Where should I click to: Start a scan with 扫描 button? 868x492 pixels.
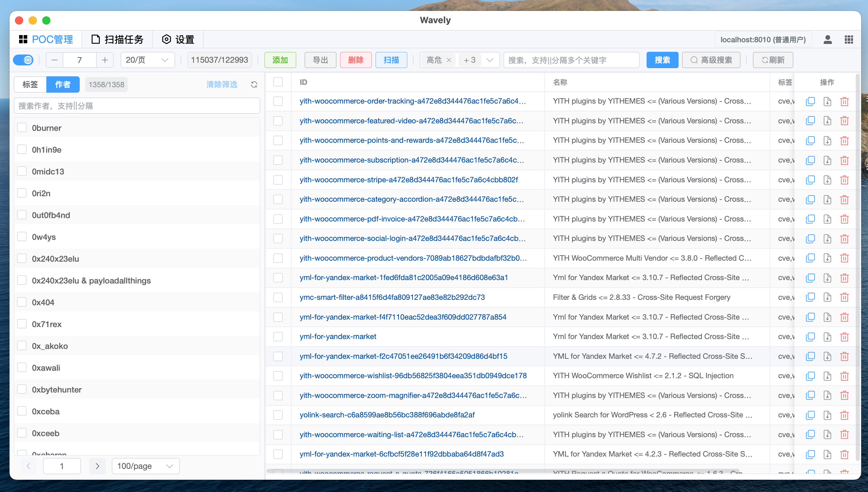(391, 60)
